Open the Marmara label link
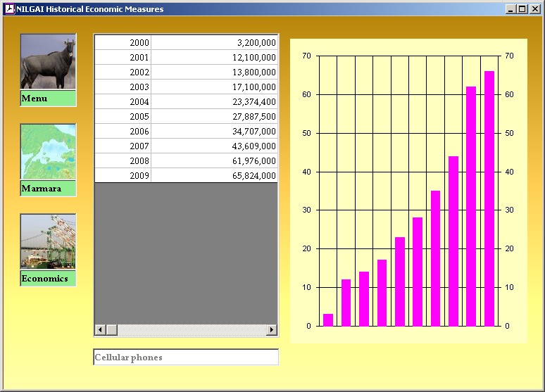This screenshot has height=392, width=545. click(x=48, y=189)
